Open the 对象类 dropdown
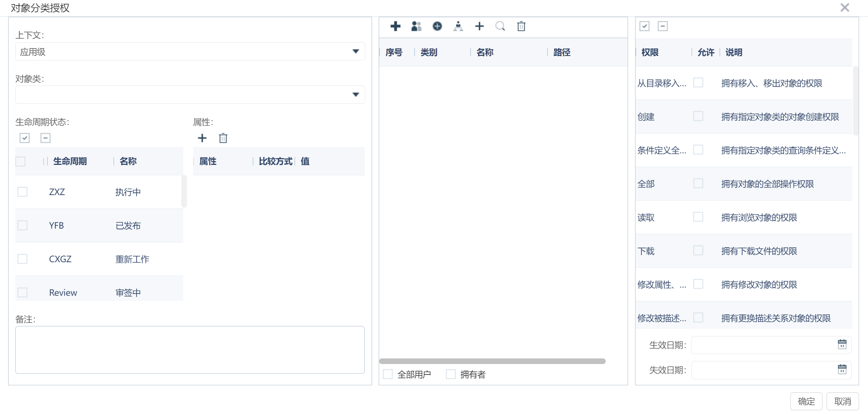The image size is (868, 414). 190,95
